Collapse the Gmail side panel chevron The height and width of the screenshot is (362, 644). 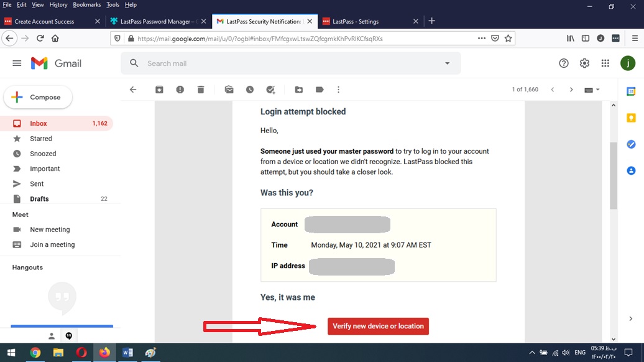click(x=630, y=318)
